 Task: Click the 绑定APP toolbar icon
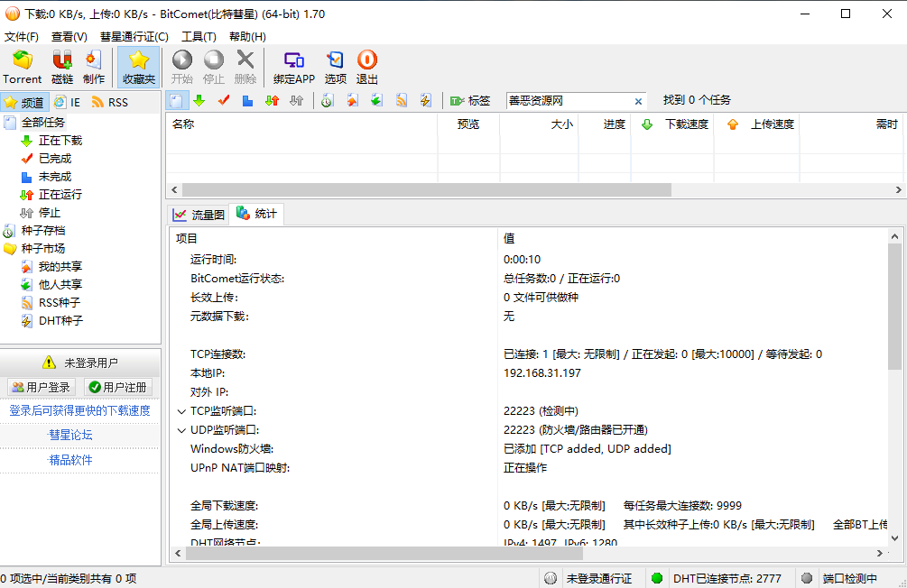(x=293, y=66)
